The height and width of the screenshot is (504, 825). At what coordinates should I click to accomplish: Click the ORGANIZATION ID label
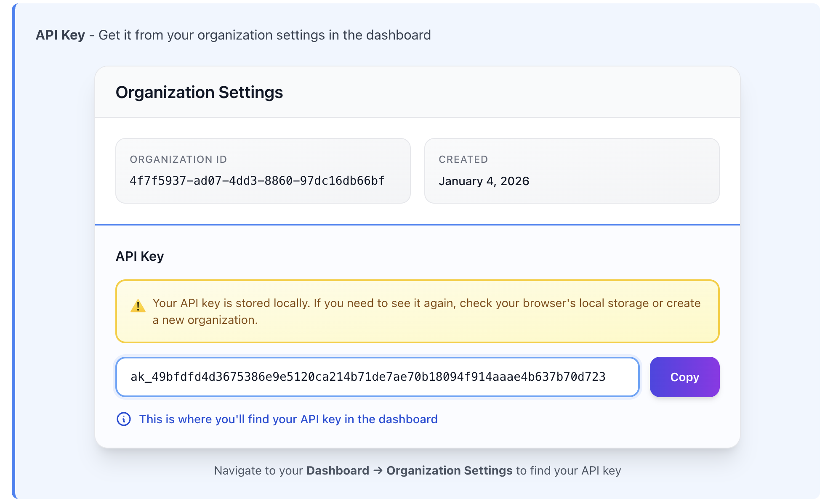pyautogui.click(x=178, y=159)
